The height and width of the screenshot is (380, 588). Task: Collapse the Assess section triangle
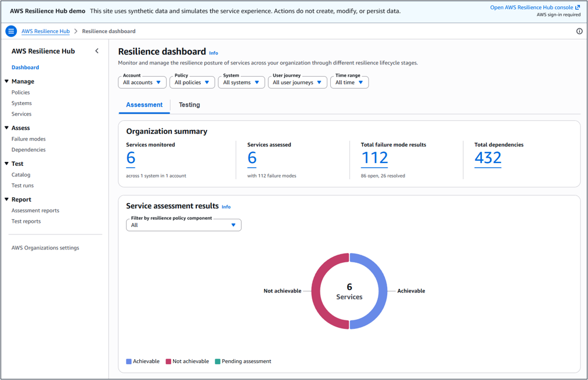(7, 128)
